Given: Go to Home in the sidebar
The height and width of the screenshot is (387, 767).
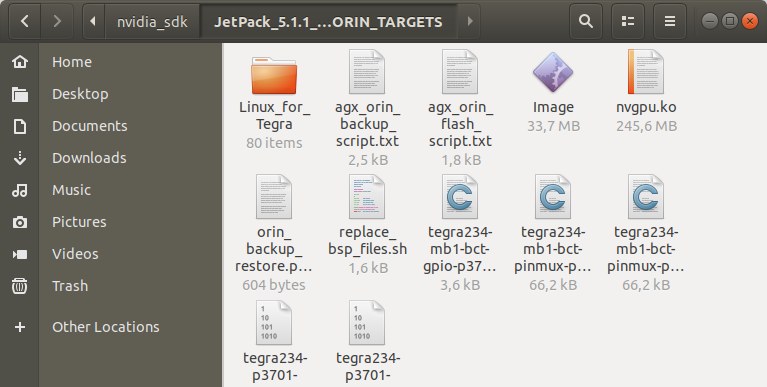Looking at the screenshot, I should 72,62.
